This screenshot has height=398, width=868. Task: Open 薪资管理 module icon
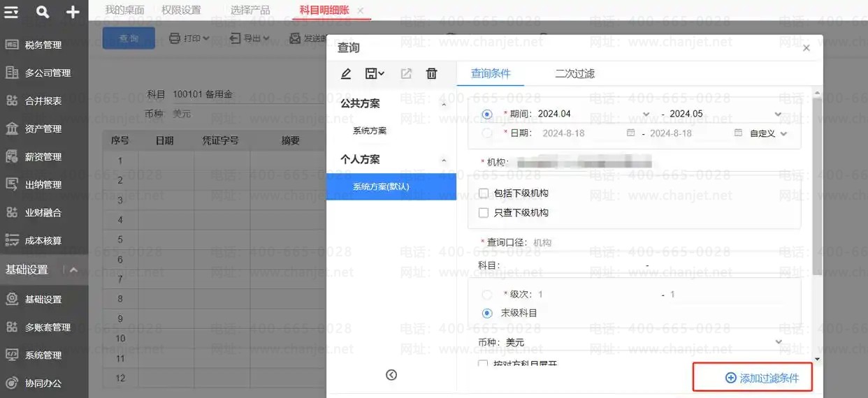click(12, 156)
